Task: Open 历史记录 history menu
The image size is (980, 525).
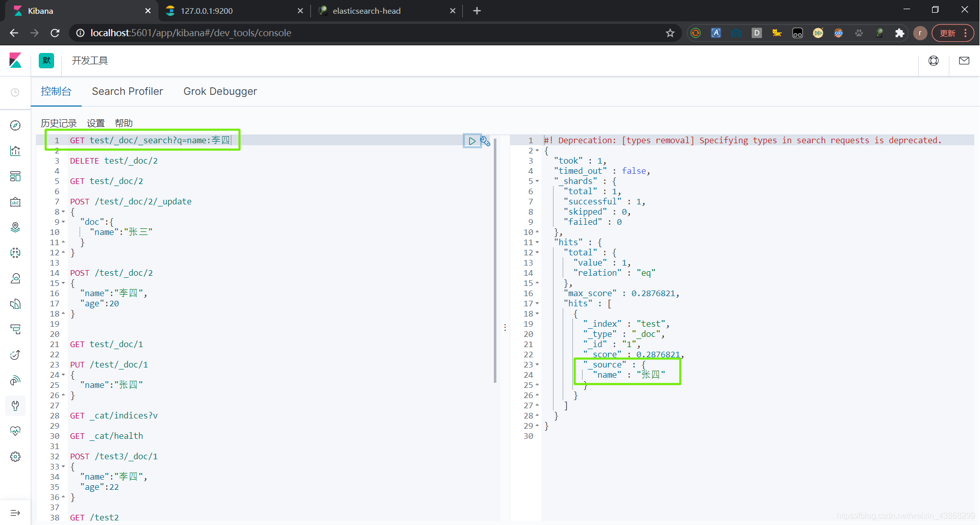Action: (x=59, y=123)
